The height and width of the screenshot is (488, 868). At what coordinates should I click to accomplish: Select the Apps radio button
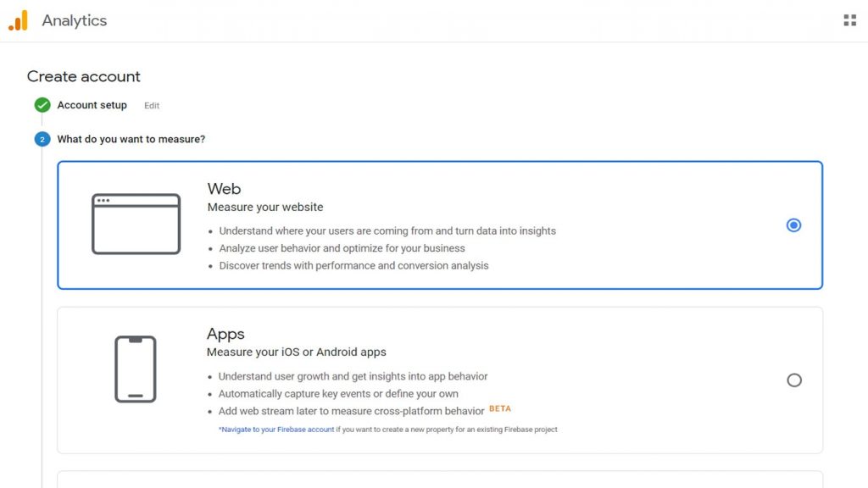[794, 381]
